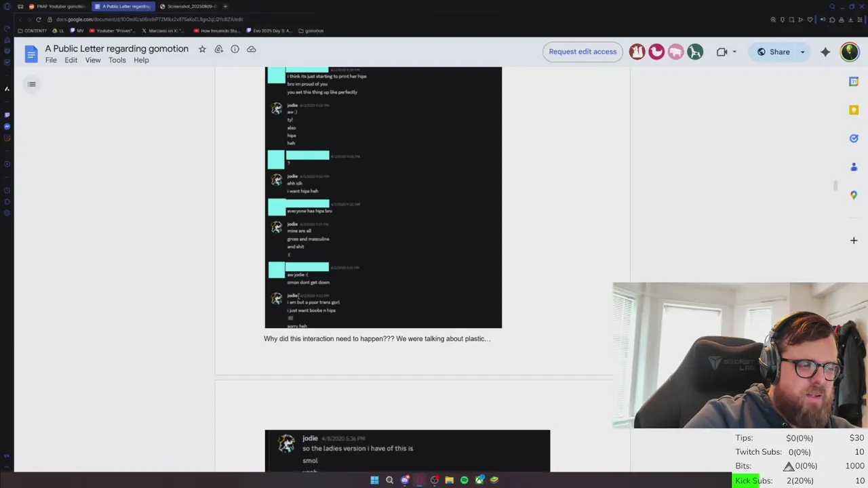The image size is (868, 488).
Task: Click the Discord chat screenshot about hips
Action: tap(383, 197)
